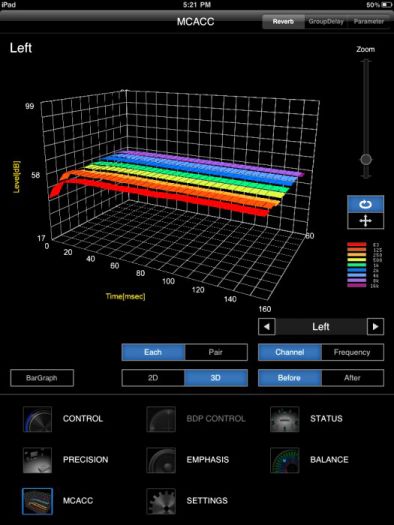Open the GroupDelay tab
This screenshot has height=525, width=394.
tap(326, 22)
